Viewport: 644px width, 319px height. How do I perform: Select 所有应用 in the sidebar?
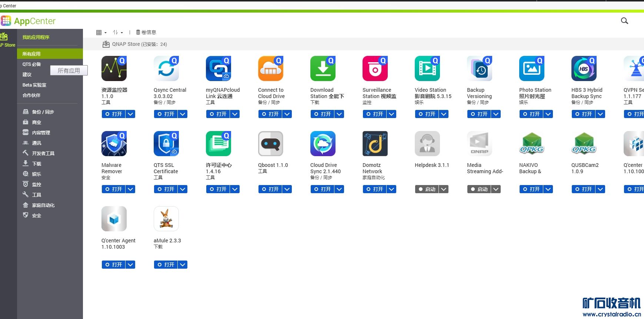point(50,54)
